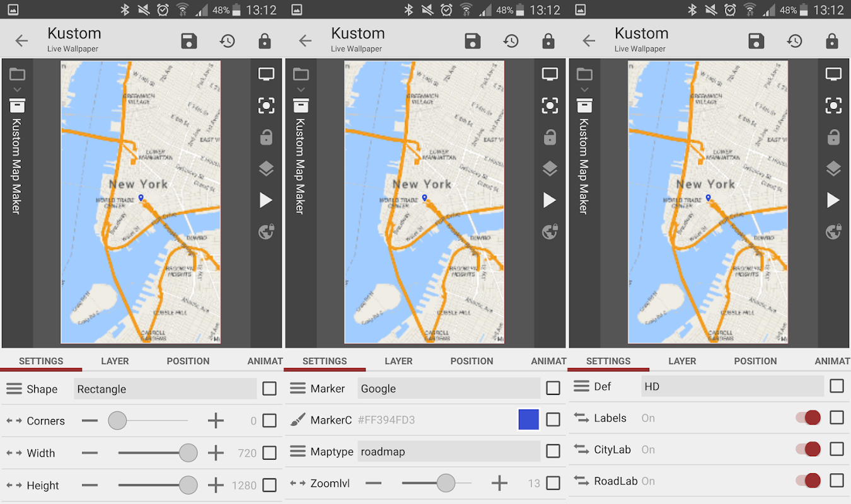Select the Zoomlvl row checkbox
Image resolution: width=851 pixels, height=504 pixels.
click(553, 483)
